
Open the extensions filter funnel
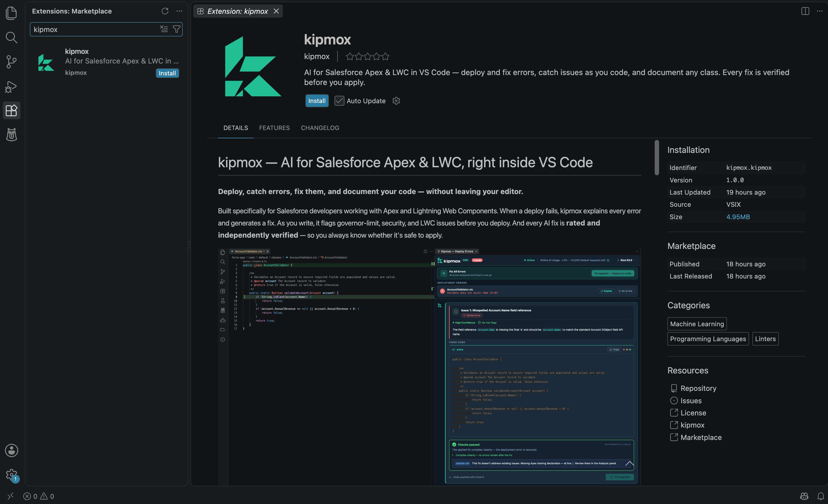click(176, 29)
